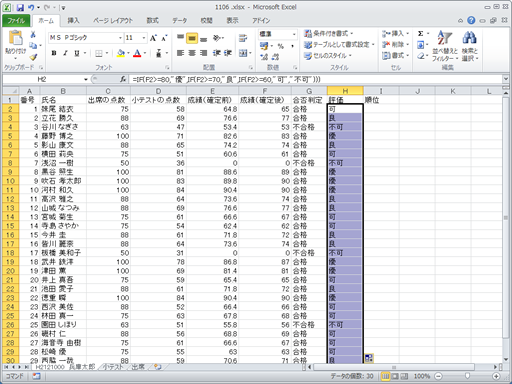Click the Cut scissors icon
Image resolution: width=512 pixels, height=384 pixels.
(x=33, y=34)
